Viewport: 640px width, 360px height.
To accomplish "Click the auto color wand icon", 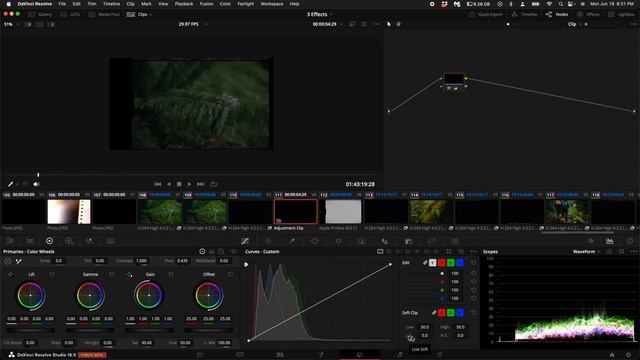I will (x=19, y=261).
